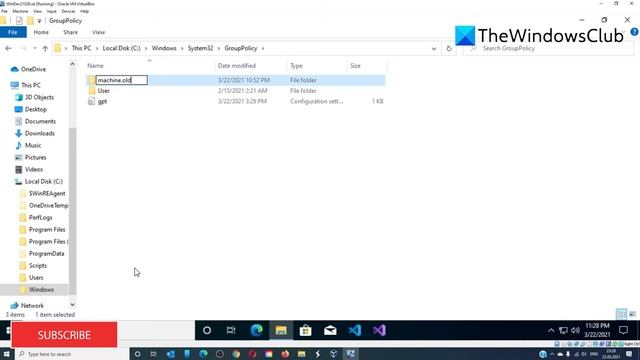
Task: Switch to details view layout icon
Action: click(x=621, y=314)
